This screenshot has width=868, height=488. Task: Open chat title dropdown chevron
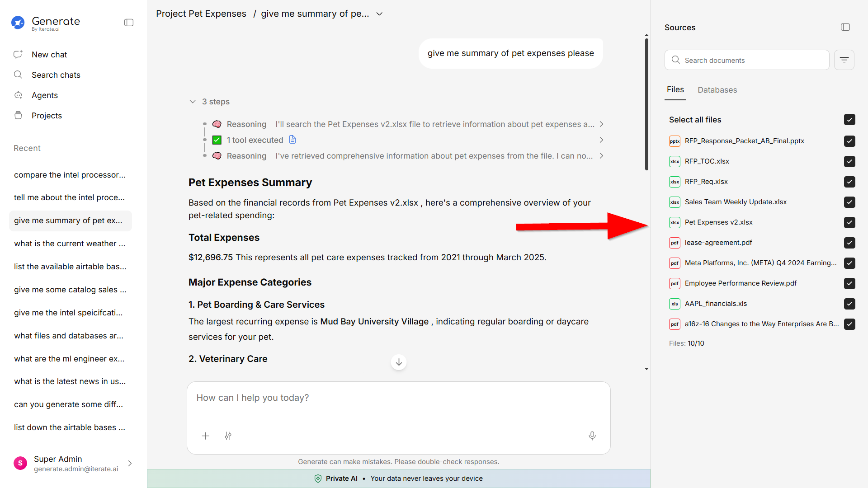pyautogui.click(x=380, y=14)
